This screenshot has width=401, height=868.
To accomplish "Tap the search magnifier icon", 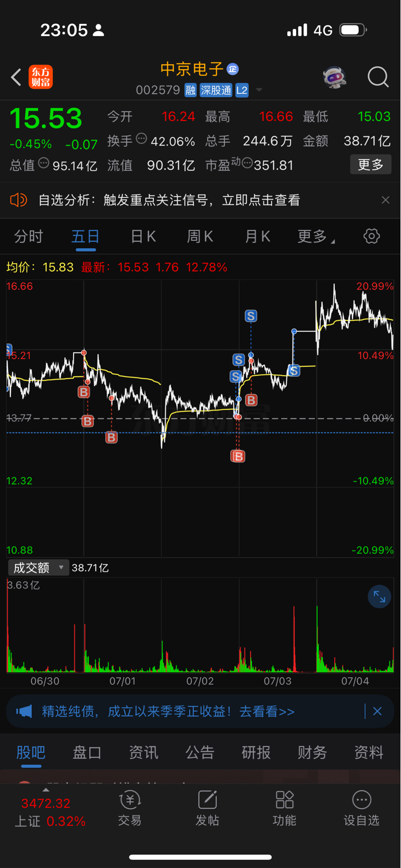I will coord(378,77).
